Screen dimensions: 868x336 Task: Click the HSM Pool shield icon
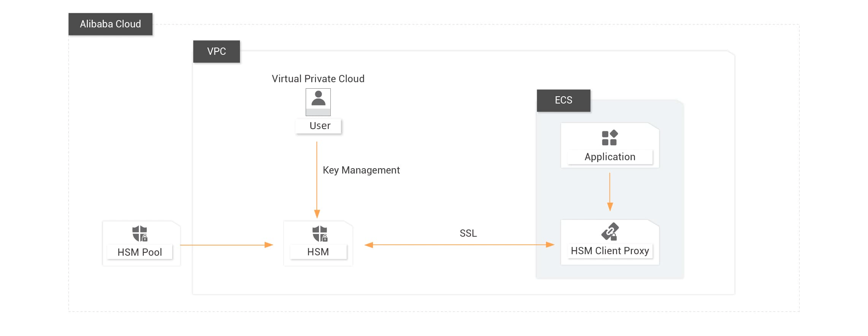[x=140, y=233]
